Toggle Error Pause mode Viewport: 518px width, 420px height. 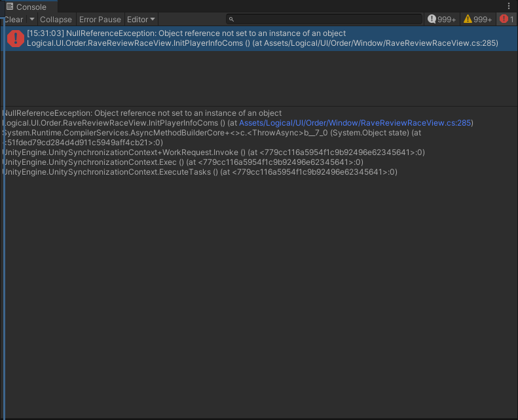[100, 20]
